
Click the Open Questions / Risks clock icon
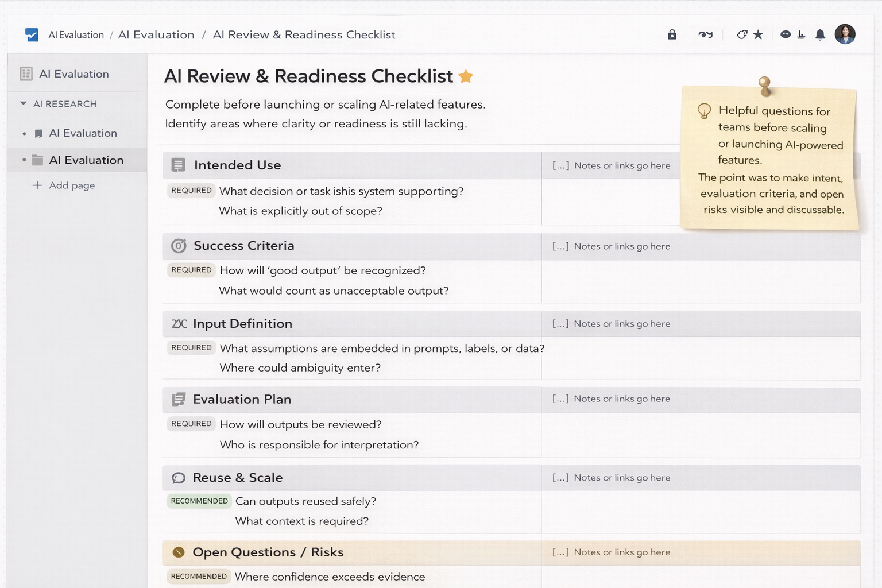coord(179,552)
